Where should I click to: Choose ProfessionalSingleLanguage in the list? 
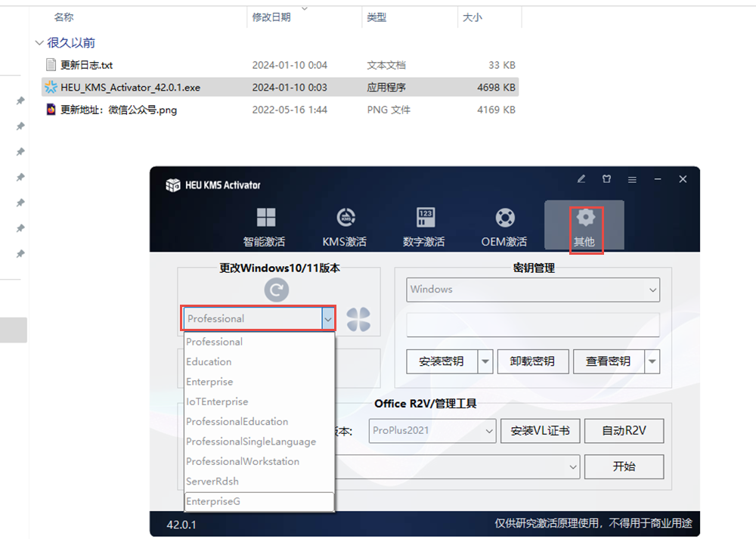(x=259, y=441)
